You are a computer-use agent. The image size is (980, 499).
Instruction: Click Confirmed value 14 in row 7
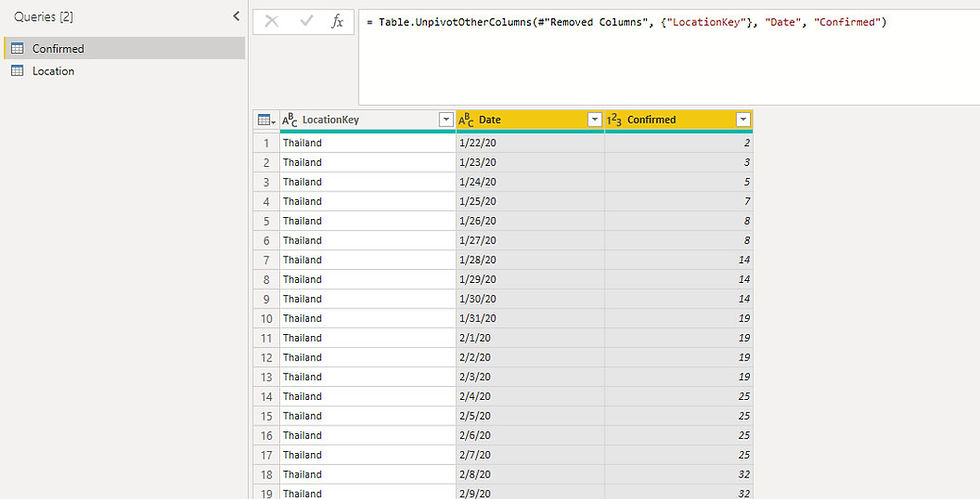[679, 260]
